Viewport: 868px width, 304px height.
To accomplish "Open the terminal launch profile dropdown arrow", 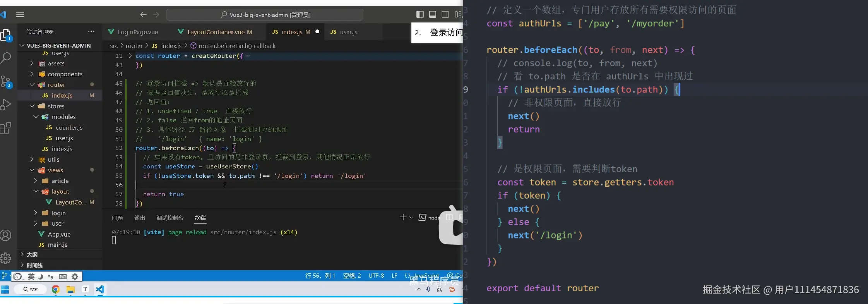I will [x=411, y=217].
